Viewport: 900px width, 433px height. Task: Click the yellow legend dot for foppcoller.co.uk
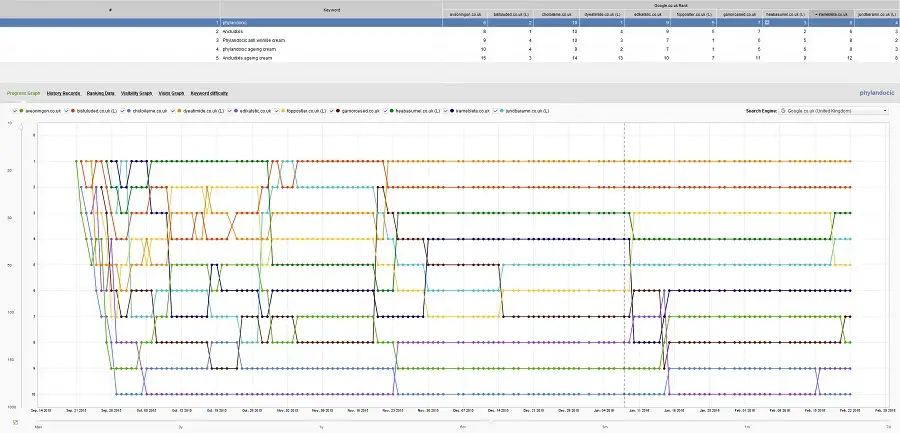click(x=283, y=110)
